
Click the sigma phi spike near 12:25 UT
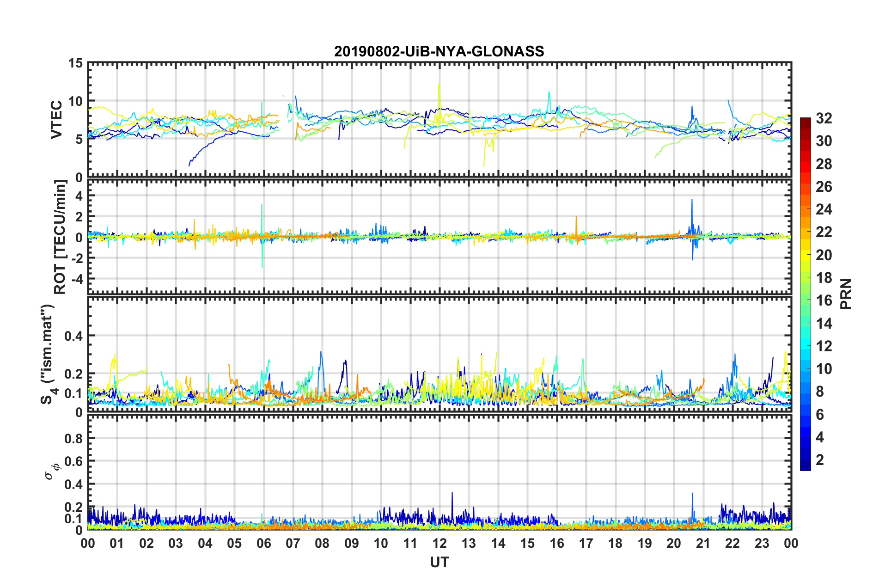[452, 494]
